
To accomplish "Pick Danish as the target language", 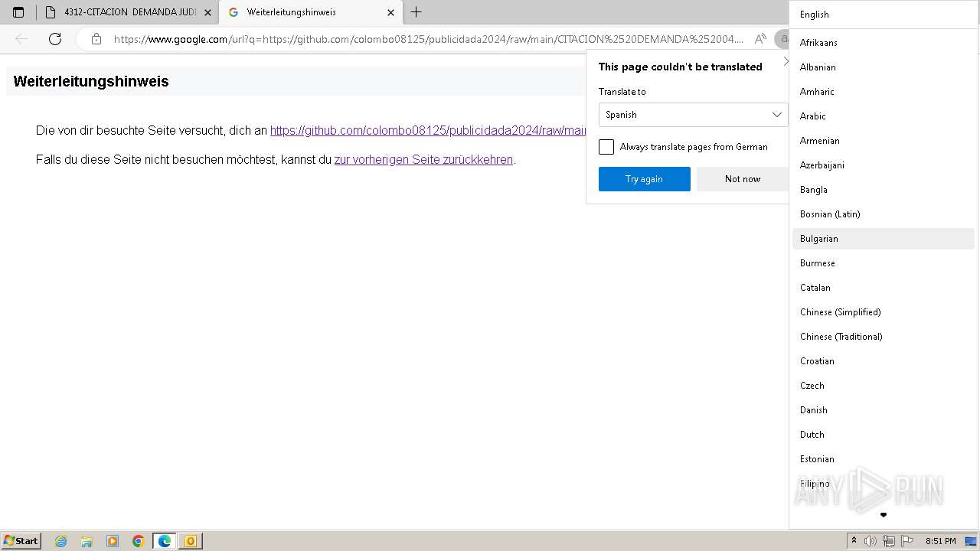I will [x=884, y=410].
